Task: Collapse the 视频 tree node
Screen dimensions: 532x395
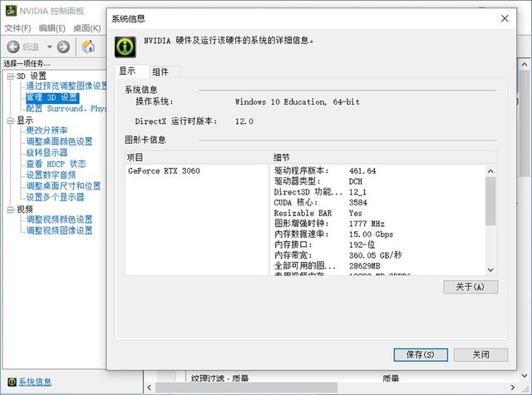Action: click(x=11, y=210)
